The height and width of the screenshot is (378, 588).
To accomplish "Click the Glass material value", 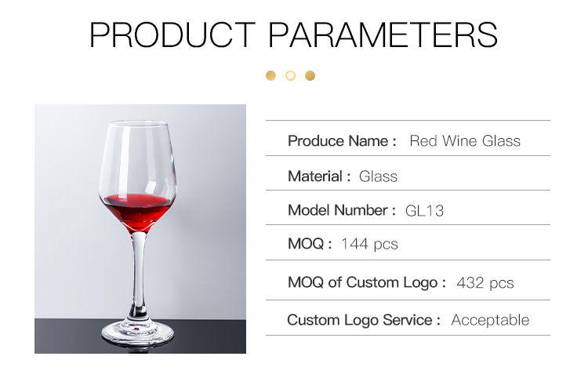I will (x=378, y=176).
